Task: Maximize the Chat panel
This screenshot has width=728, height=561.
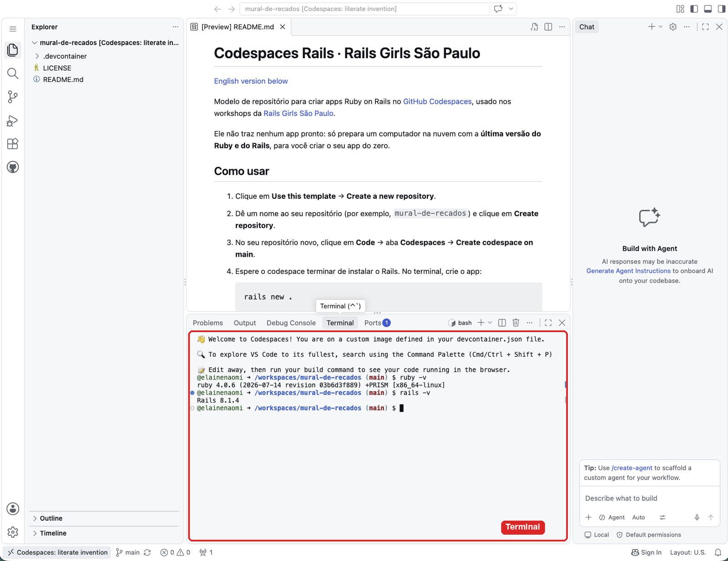Action: click(705, 27)
